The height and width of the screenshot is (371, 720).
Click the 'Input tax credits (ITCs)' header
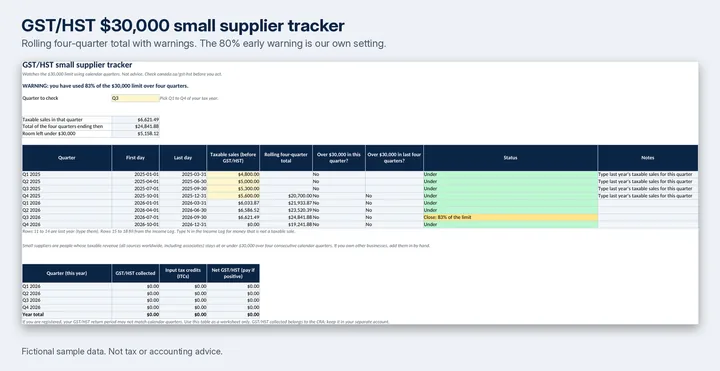[183, 273]
